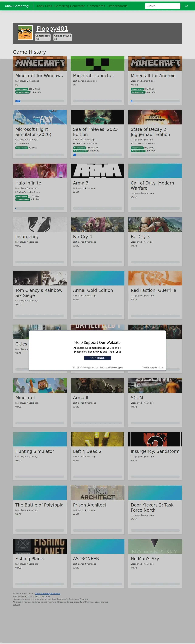Image resolution: width=195 pixels, height=644 pixels.
Task: Click the Floppy401 avatar image
Action: 25,32
